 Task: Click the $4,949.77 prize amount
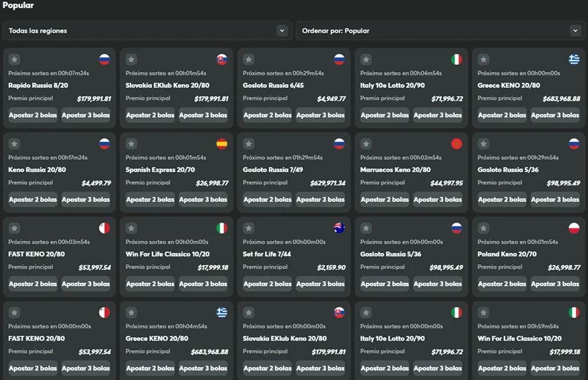click(x=332, y=99)
